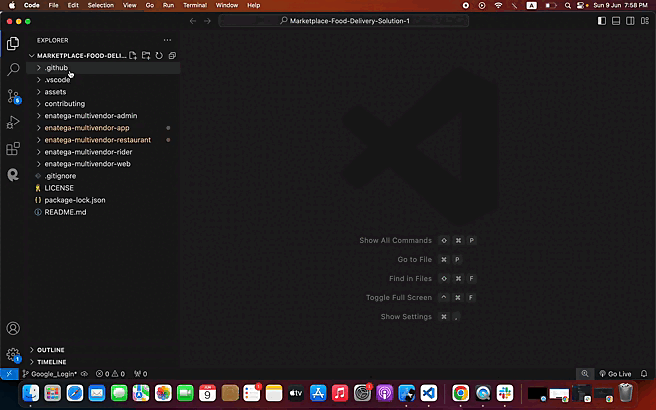Open the Search view in activity bar
The width and height of the screenshot is (656, 410).
13,70
